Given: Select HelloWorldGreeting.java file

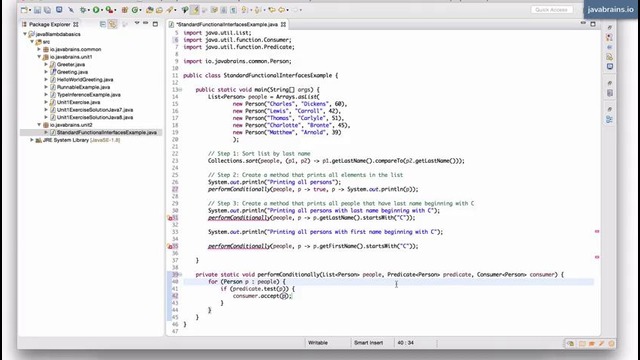Looking at the screenshot, I should 85,80.
